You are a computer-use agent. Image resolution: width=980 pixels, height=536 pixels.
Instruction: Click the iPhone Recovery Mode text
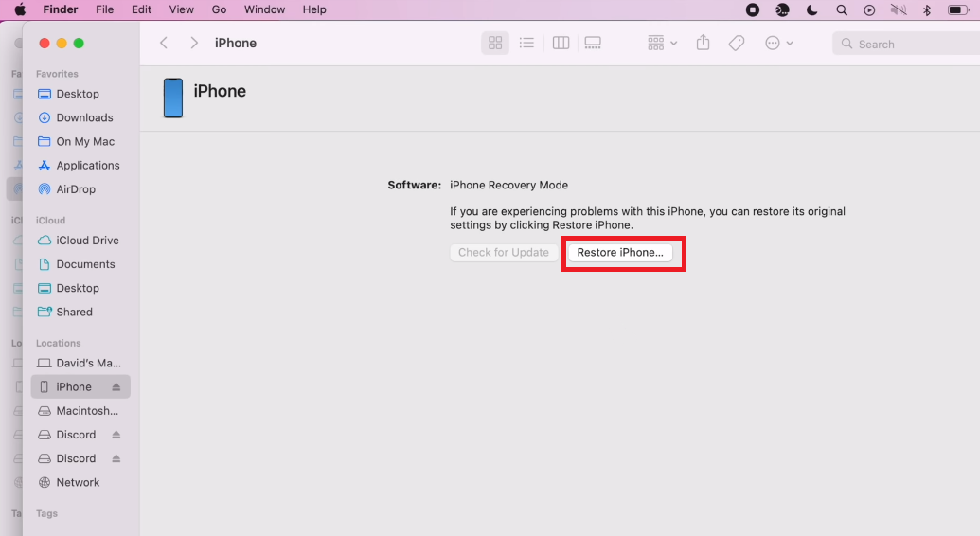pos(508,185)
